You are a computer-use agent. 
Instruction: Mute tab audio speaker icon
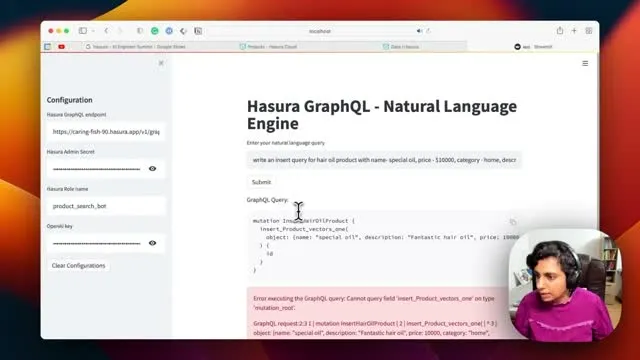pos(419,31)
